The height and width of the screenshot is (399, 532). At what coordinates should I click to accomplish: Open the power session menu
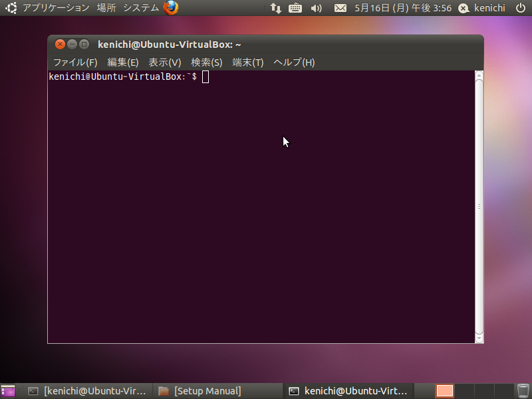pos(521,8)
